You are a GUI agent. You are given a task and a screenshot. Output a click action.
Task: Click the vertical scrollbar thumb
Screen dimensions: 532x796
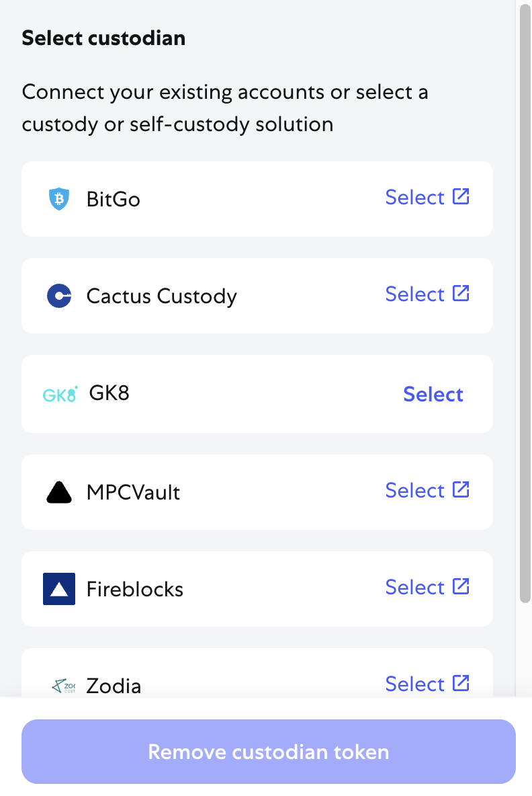click(525, 303)
